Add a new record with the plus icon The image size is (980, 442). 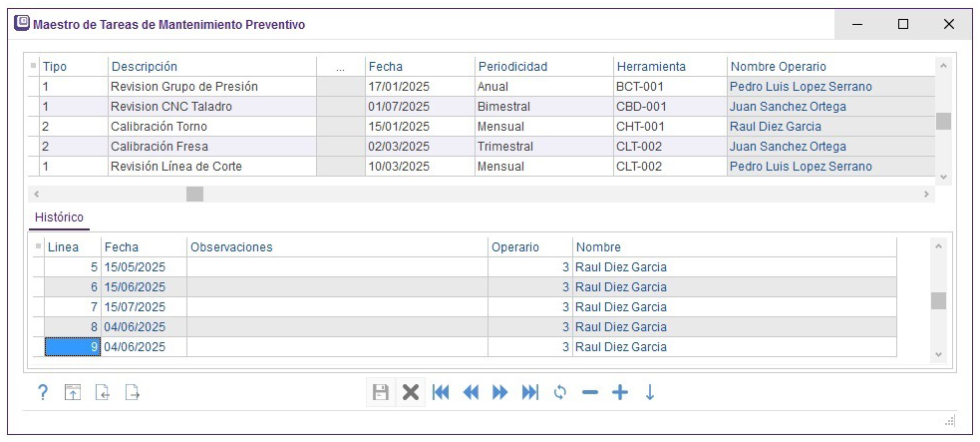[x=619, y=393]
